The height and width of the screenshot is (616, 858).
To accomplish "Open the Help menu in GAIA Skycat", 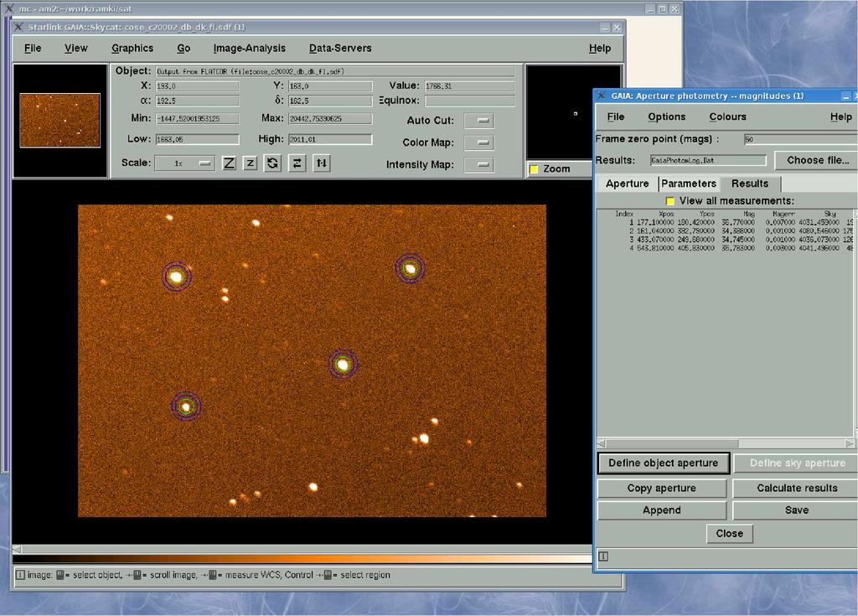I will [600, 48].
